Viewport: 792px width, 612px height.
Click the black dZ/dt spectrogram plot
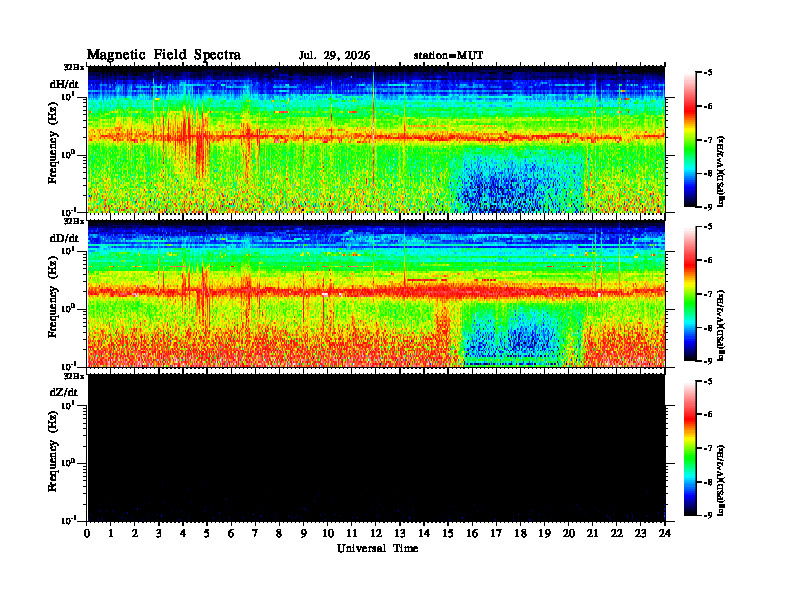tap(376, 448)
